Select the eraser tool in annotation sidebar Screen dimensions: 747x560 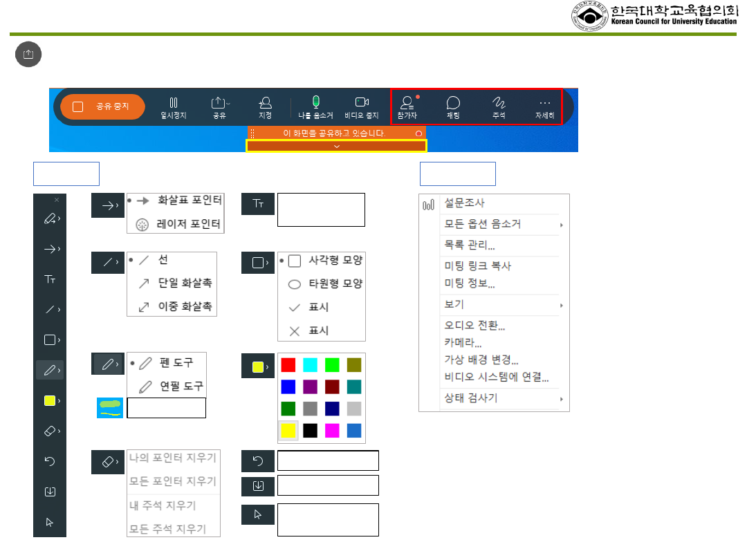[x=50, y=431]
